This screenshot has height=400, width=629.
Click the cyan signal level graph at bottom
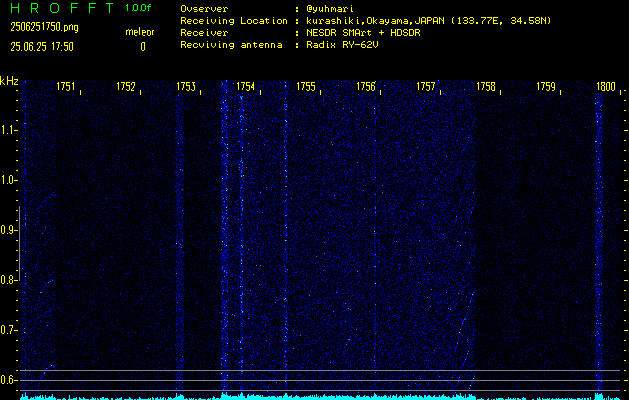click(x=321, y=397)
